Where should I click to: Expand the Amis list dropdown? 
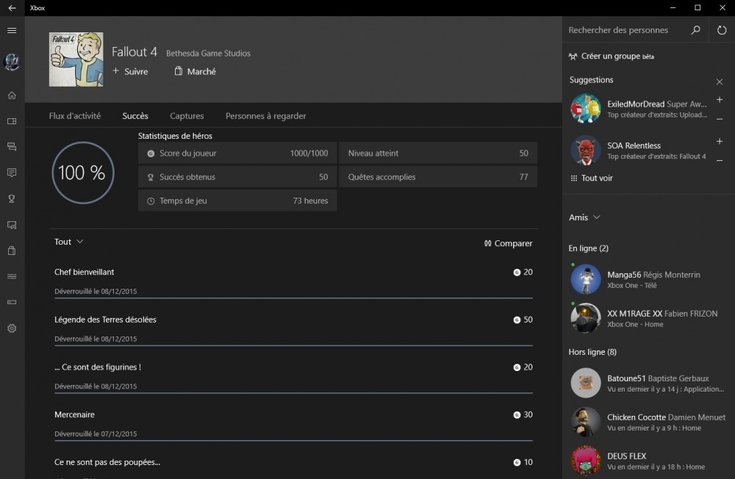click(x=584, y=217)
